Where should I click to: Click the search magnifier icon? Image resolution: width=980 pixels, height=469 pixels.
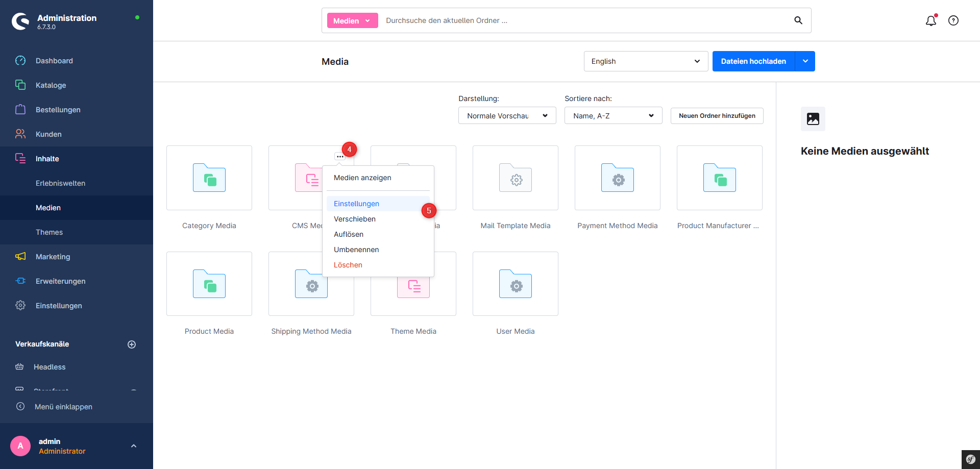point(798,20)
